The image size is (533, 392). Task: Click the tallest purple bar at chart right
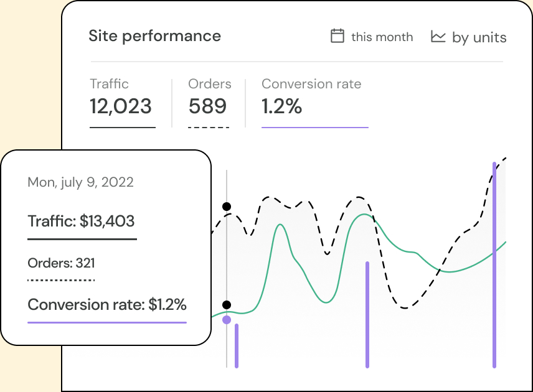click(494, 264)
